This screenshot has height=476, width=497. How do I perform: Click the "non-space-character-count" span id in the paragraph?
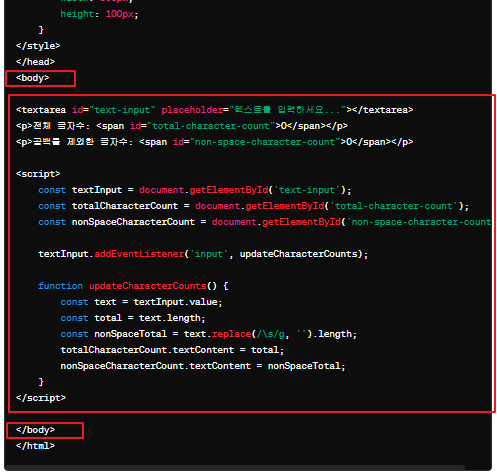[x=265, y=142]
